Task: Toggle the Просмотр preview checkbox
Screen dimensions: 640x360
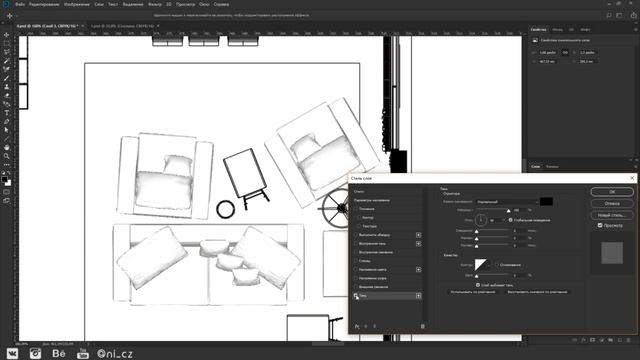Action: [600, 225]
